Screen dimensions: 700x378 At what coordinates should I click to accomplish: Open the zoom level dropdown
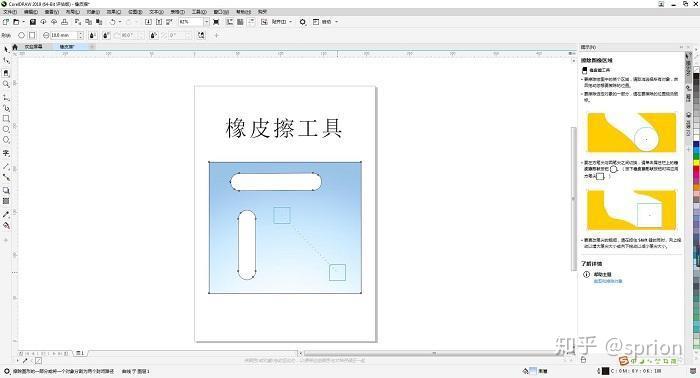click(206, 22)
